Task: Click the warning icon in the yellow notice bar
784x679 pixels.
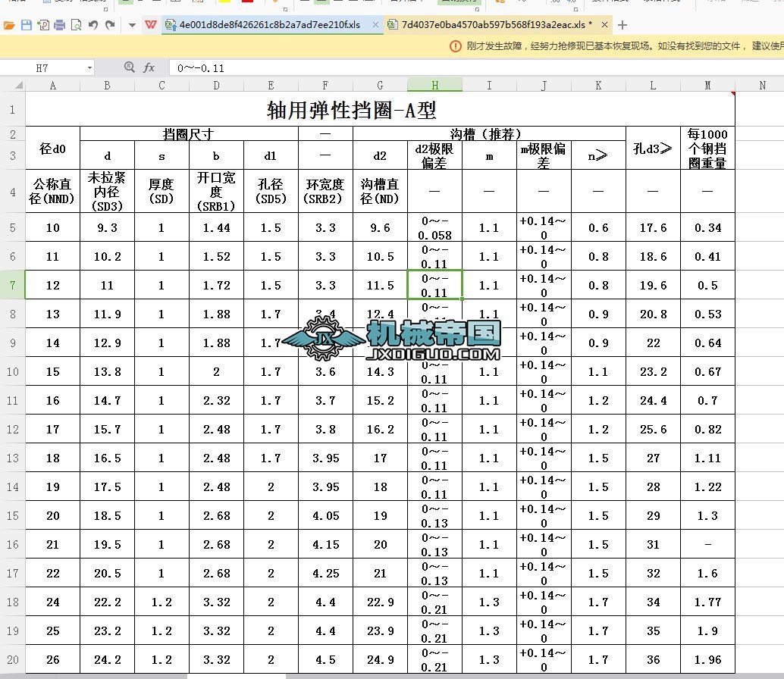Action: click(456, 46)
